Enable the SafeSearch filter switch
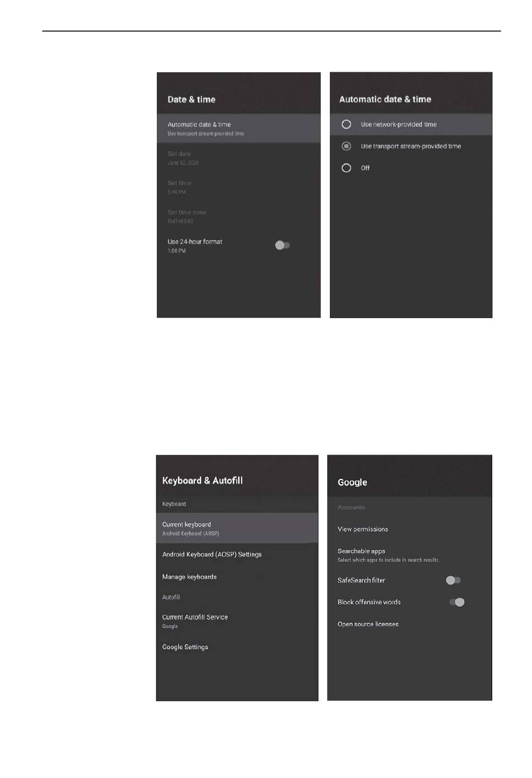 point(453,580)
